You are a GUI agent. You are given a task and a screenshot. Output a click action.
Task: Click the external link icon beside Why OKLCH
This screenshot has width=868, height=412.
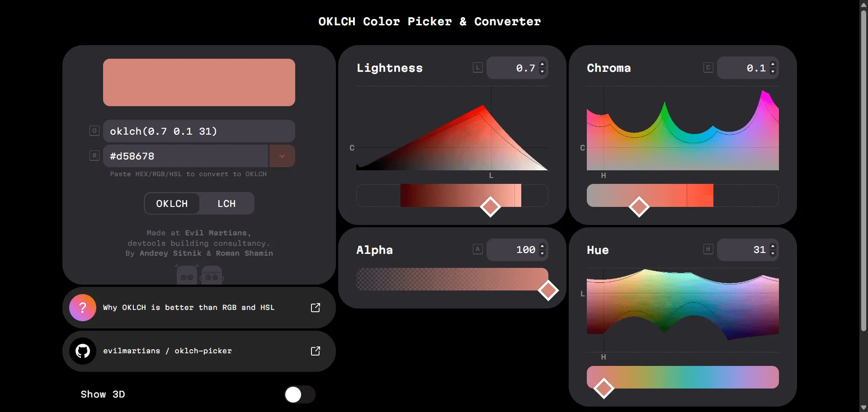pyautogui.click(x=316, y=308)
